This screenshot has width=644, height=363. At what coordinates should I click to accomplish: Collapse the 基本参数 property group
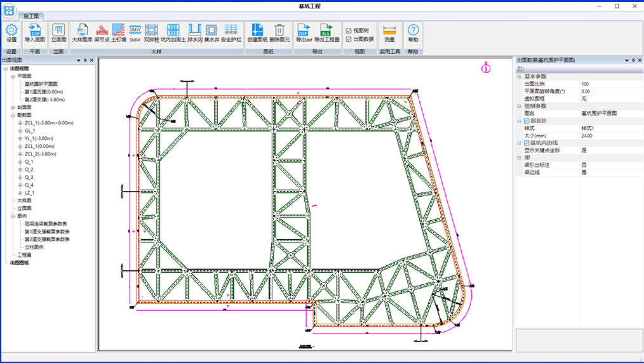coord(519,76)
